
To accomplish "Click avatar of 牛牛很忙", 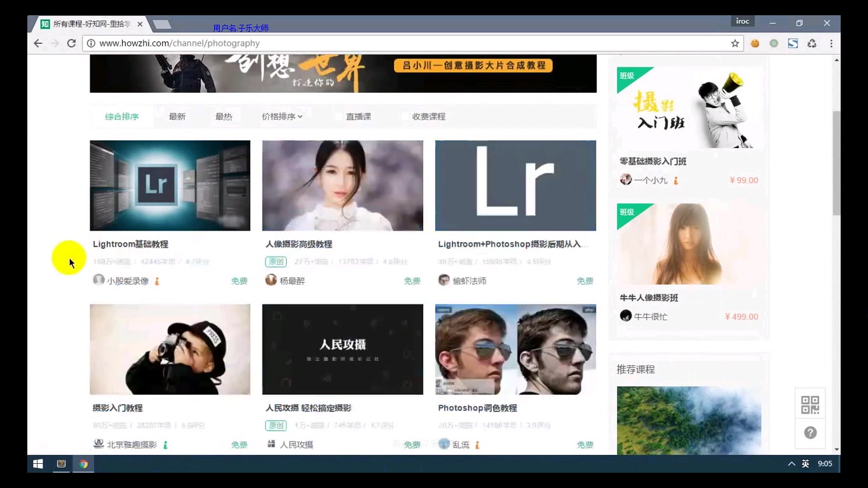I will click(x=626, y=316).
